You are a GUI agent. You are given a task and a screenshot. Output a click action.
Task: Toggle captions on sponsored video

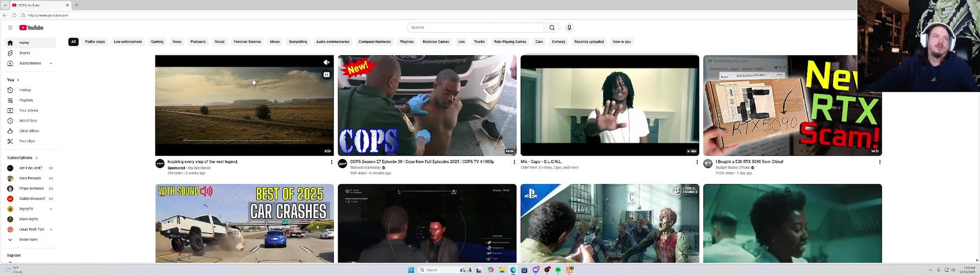327,75
